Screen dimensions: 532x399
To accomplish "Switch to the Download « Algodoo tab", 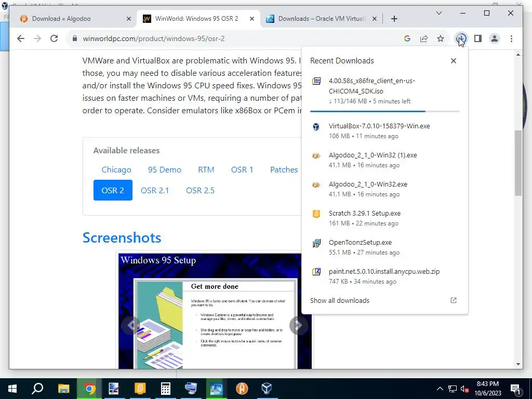I will (75, 19).
